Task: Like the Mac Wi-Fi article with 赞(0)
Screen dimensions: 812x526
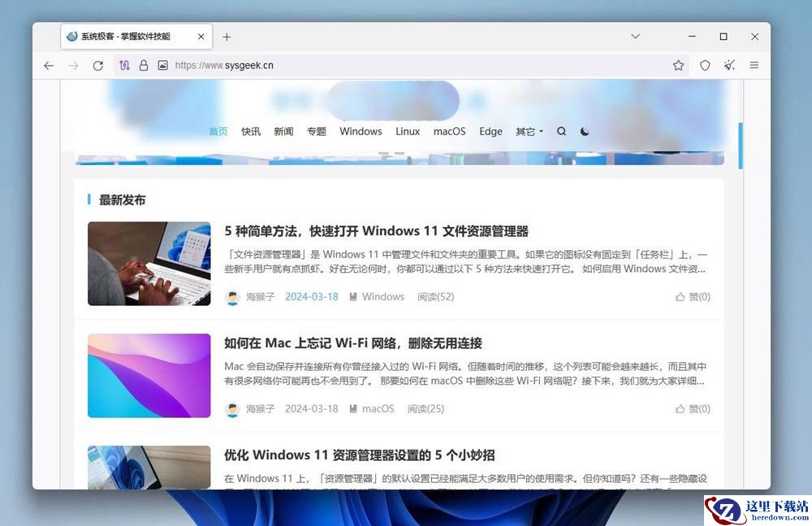Action: pyautogui.click(x=693, y=408)
